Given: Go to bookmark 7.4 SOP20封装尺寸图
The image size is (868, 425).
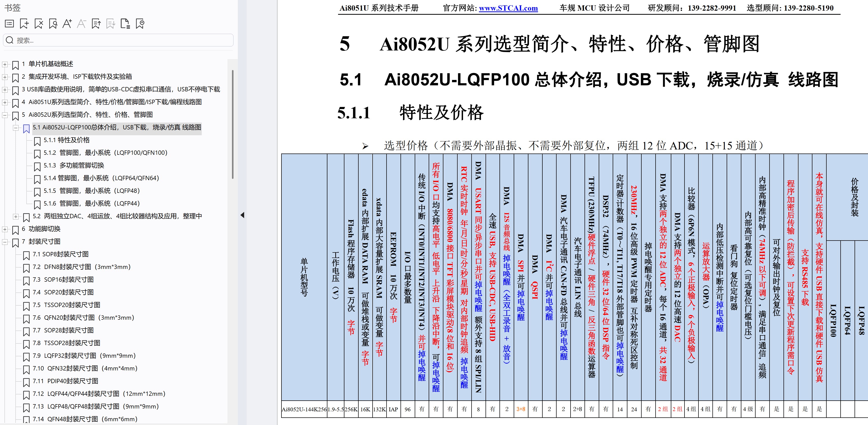Looking at the screenshot, I should click(x=63, y=292).
